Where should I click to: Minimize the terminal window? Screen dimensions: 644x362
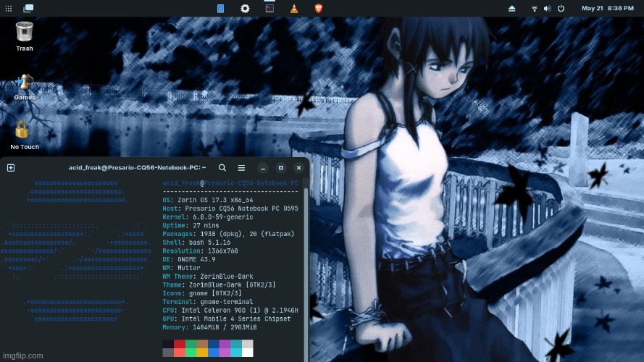pos(263,168)
